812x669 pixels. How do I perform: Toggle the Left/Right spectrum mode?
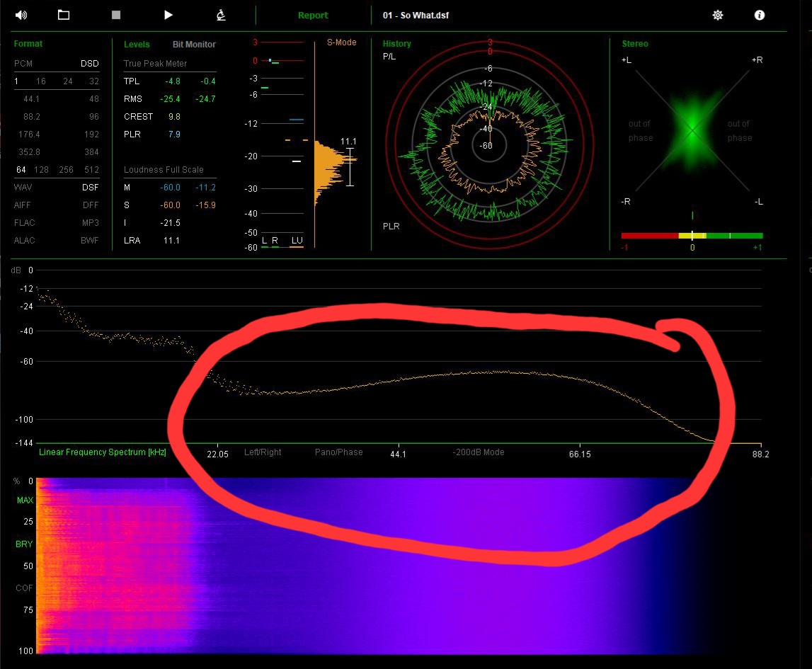[x=263, y=452]
